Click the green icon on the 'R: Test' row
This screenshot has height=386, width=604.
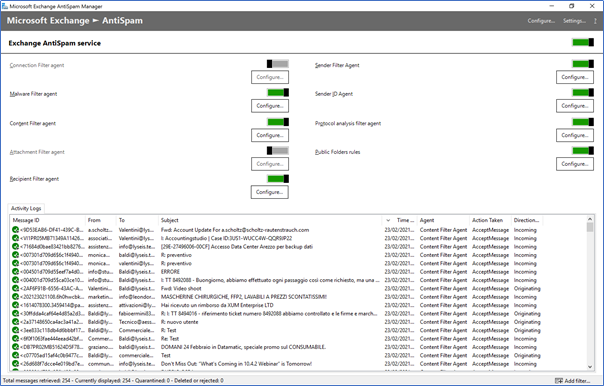(15, 330)
